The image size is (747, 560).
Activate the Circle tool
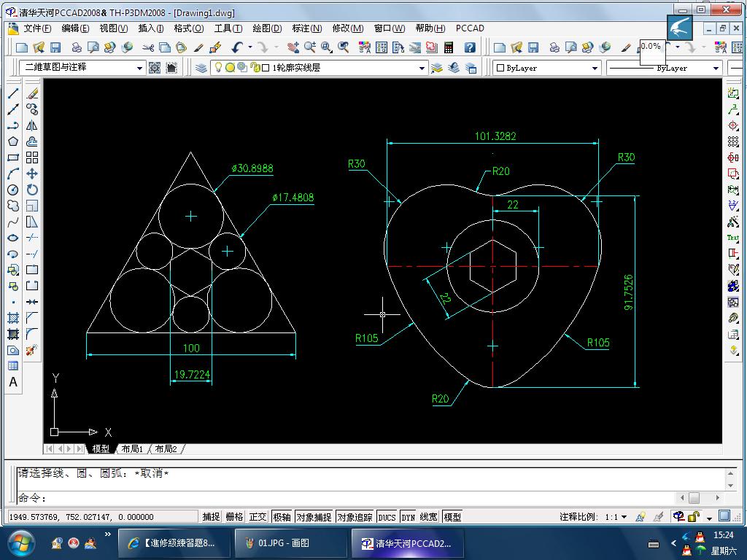click(x=13, y=190)
